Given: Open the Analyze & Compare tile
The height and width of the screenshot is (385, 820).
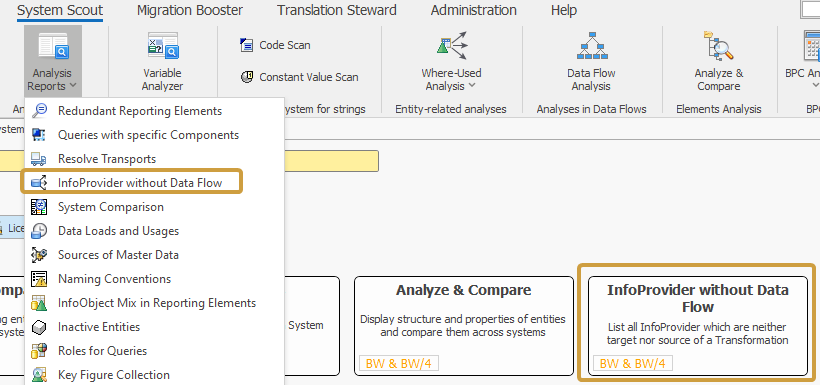Looking at the screenshot, I should 464,326.
